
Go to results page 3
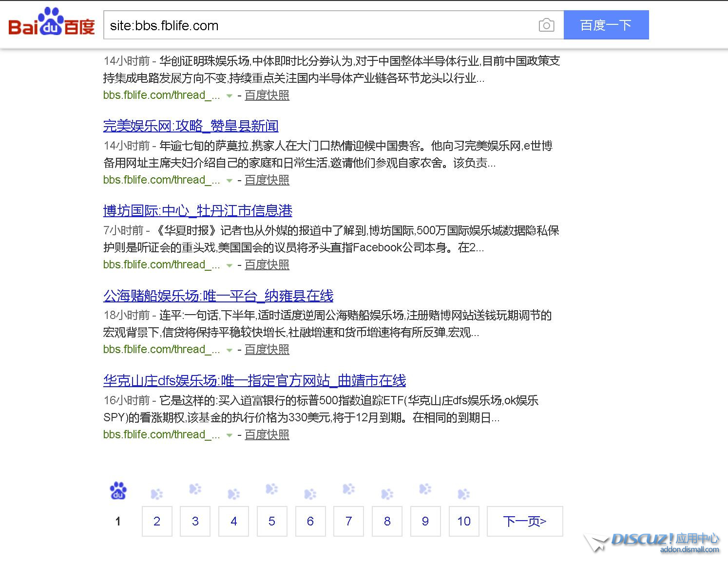[x=195, y=521]
